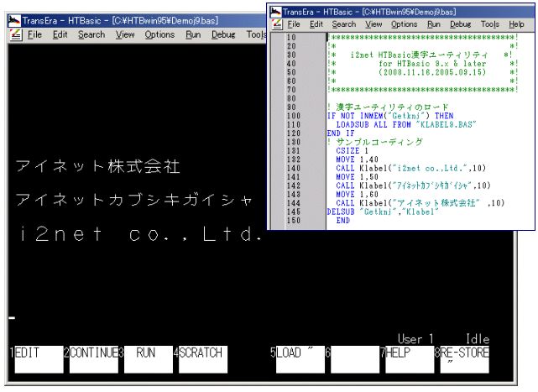Open the Tools menu in the back window
The image size is (538, 392).
(x=256, y=34)
